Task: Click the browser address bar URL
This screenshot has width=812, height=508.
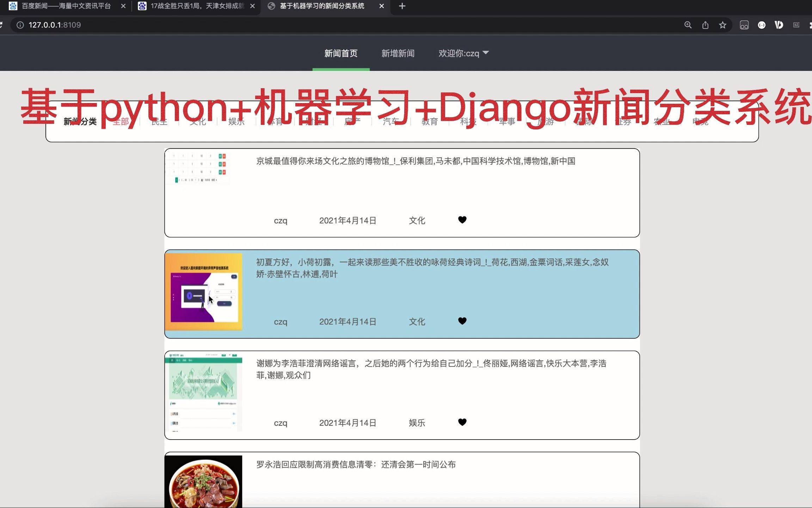Action: [55, 25]
